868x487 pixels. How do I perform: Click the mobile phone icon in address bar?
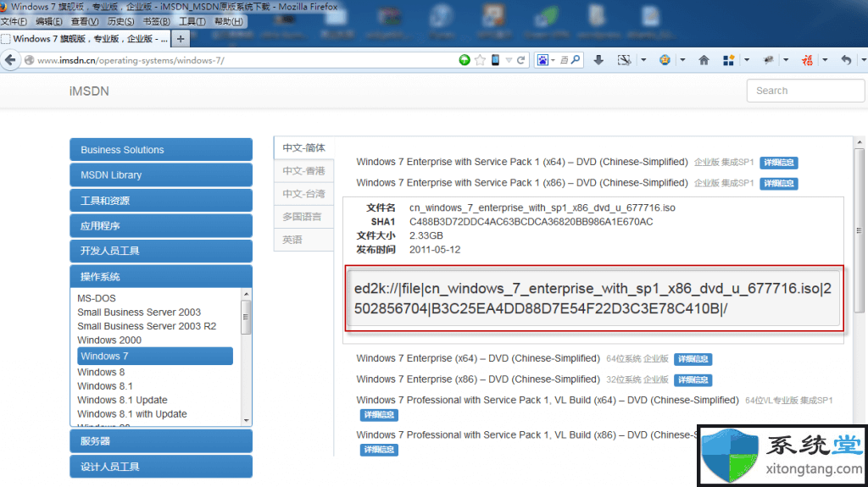[x=495, y=60]
